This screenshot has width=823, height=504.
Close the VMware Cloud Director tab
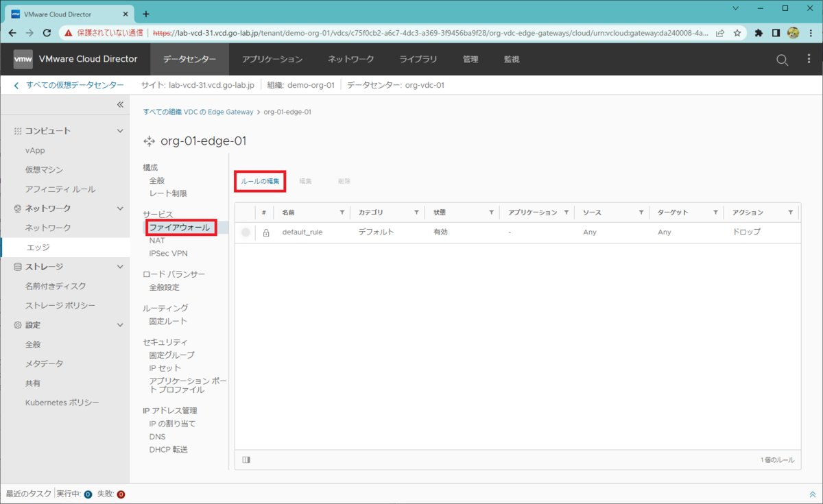click(127, 14)
